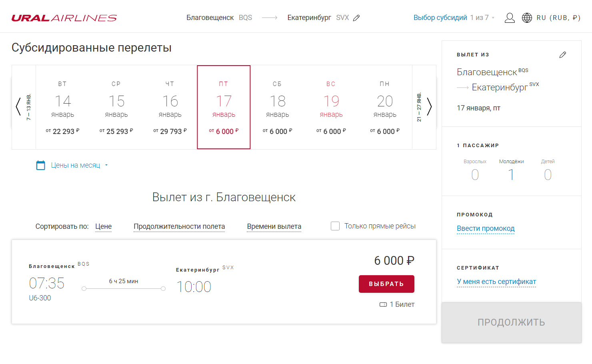The height and width of the screenshot is (364, 592).
Task: Click the 6 000 ₽ flight price
Action: [x=394, y=261]
